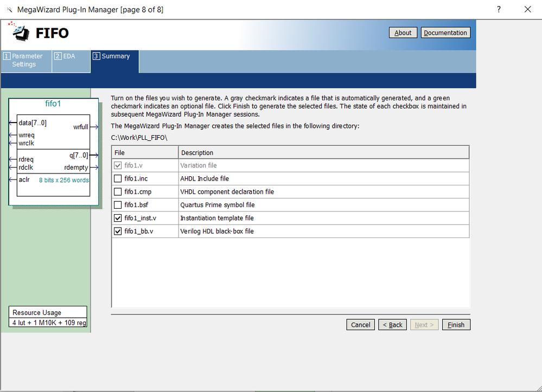Open the Documentation button
This screenshot has width=542, height=392.
(x=445, y=33)
